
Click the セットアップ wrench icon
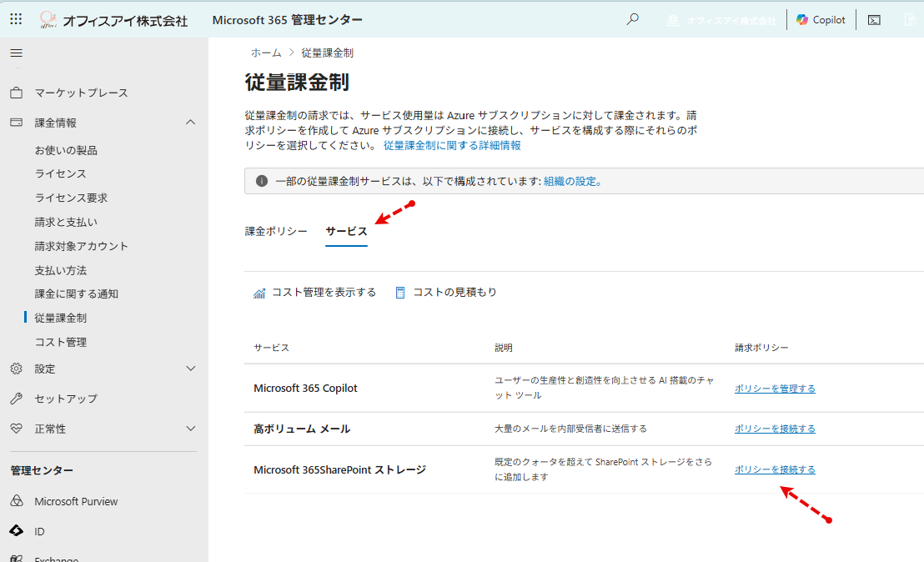[x=17, y=399]
